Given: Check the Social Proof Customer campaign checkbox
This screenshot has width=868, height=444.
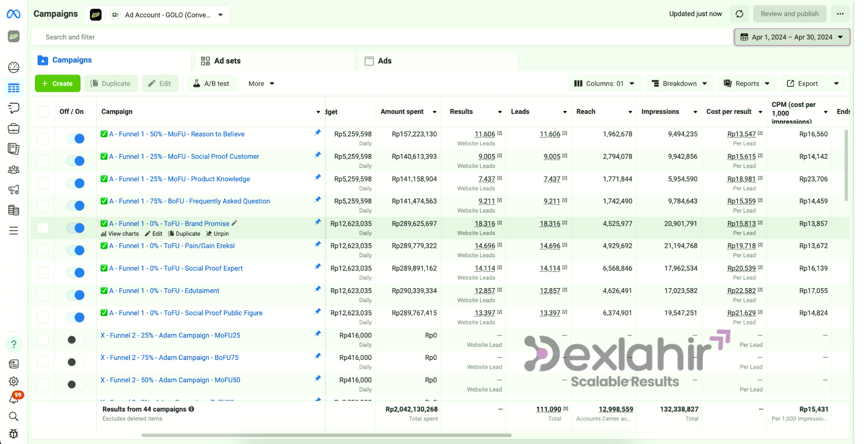Looking at the screenshot, I should [43, 161].
